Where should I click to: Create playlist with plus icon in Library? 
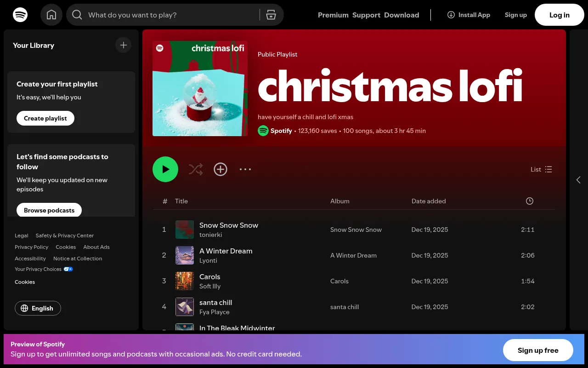click(123, 45)
